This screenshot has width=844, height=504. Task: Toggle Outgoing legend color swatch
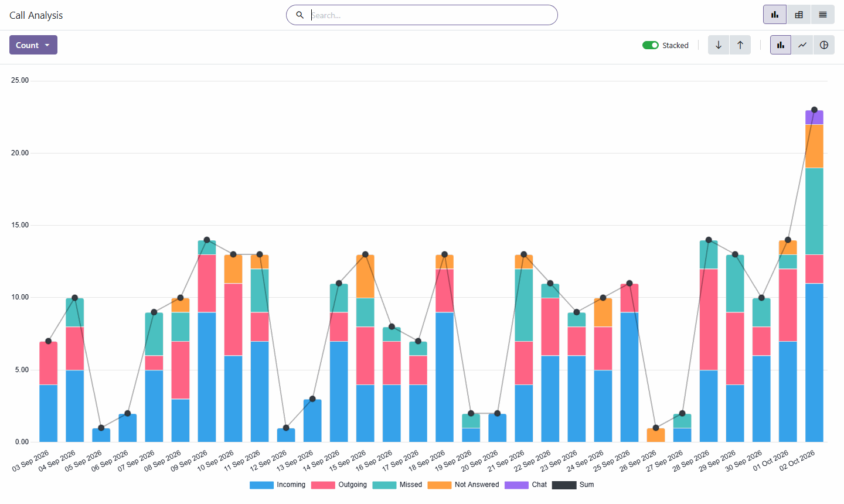323,485
